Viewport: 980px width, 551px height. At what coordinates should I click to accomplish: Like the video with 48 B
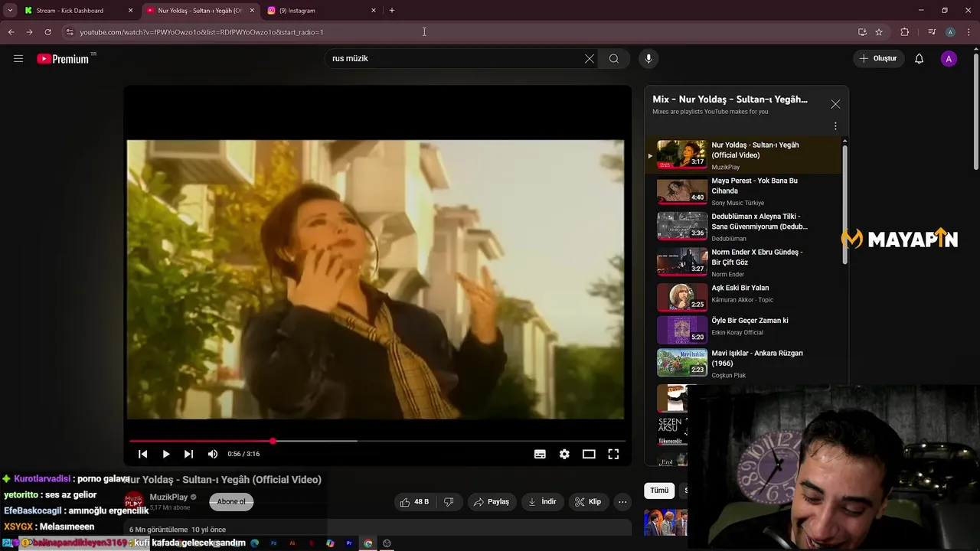[414, 502]
